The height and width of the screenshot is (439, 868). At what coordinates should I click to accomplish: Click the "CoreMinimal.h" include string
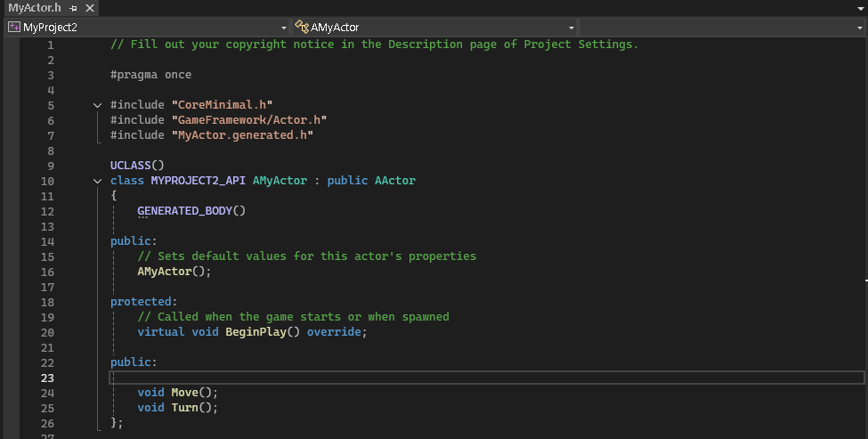[222, 104]
